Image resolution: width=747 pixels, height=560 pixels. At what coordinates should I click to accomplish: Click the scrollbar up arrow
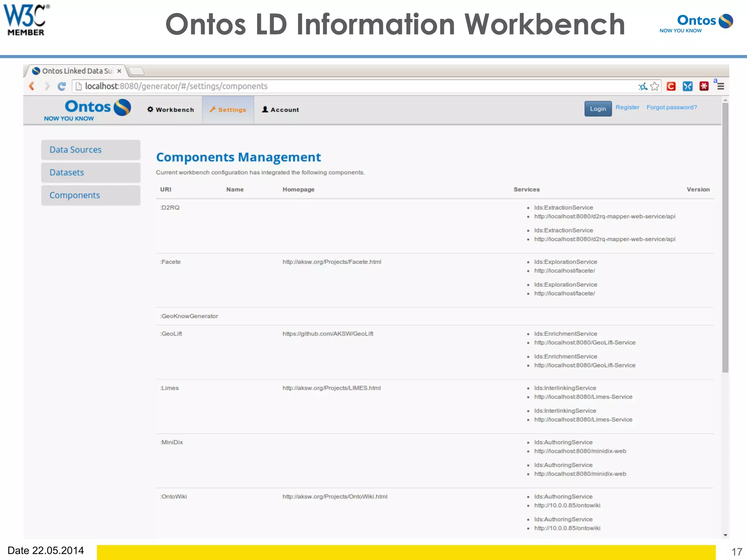pyautogui.click(x=725, y=100)
